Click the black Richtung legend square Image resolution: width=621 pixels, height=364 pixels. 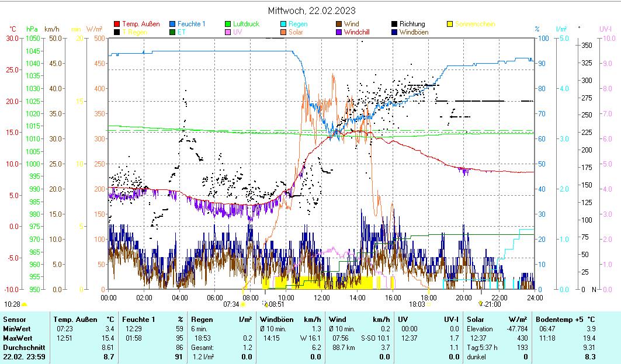pyautogui.click(x=395, y=24)
